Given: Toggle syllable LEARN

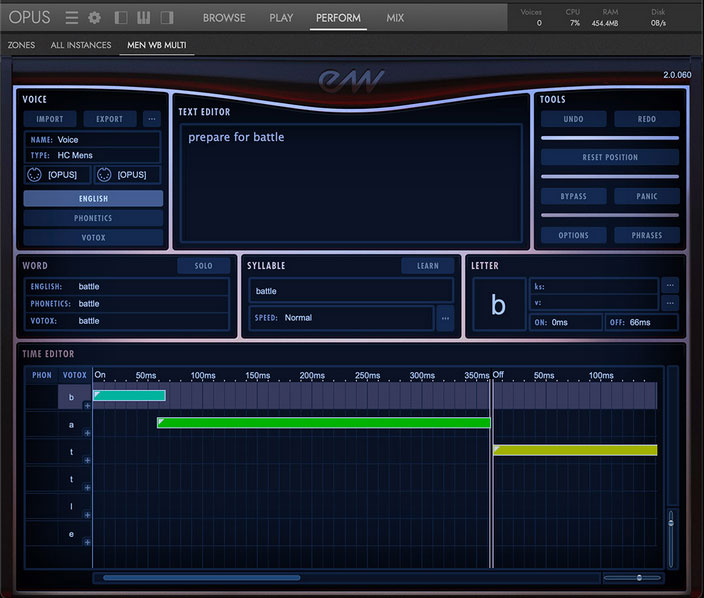Looking at the screenshot, I should tap(427, 266).
